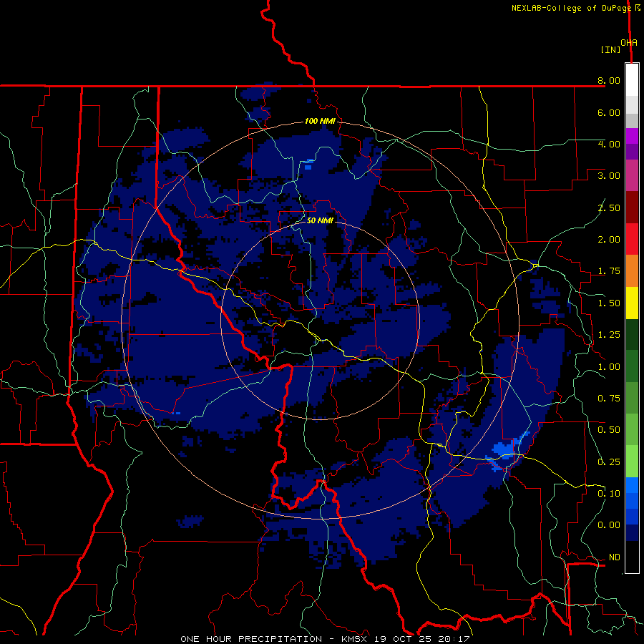Pick the dark red maroon swatch in scale
Image resolution: width=644 pixels, height=644 pixels.
coord(632,208)
